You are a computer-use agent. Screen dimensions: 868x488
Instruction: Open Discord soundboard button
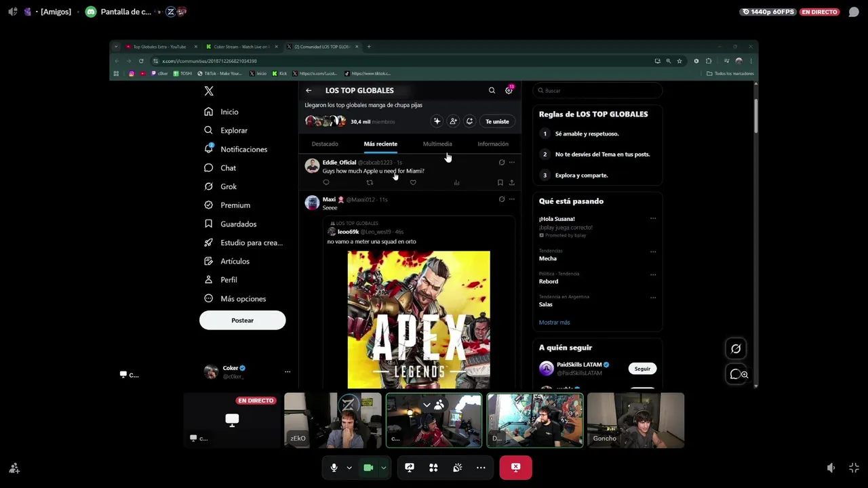457,468
